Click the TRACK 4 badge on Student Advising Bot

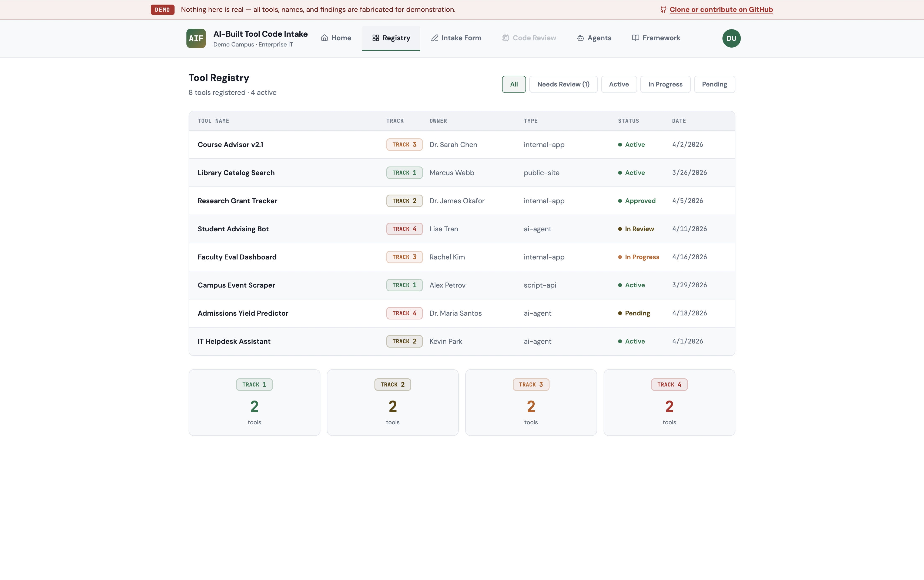[x=404, y=229]
